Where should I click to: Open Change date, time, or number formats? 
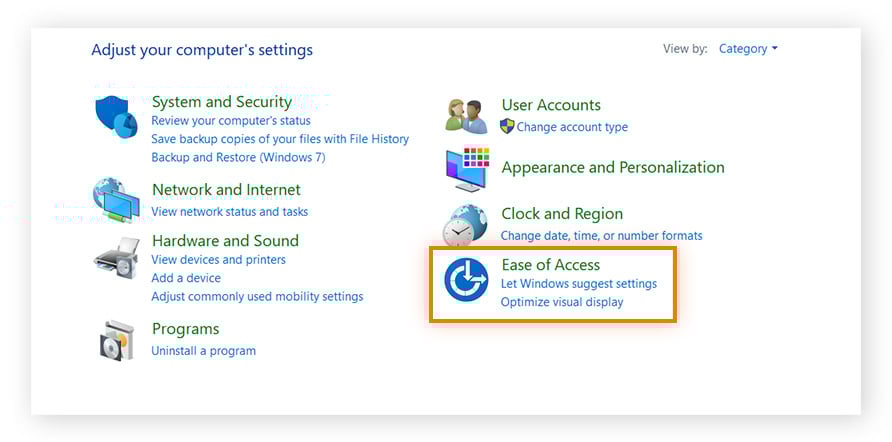coord(602,236)
